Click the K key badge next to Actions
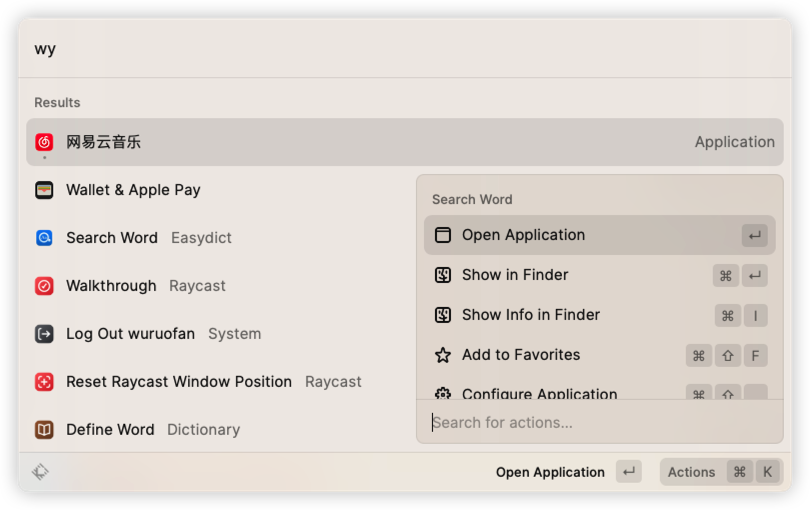810x510 pixels. 767,472
